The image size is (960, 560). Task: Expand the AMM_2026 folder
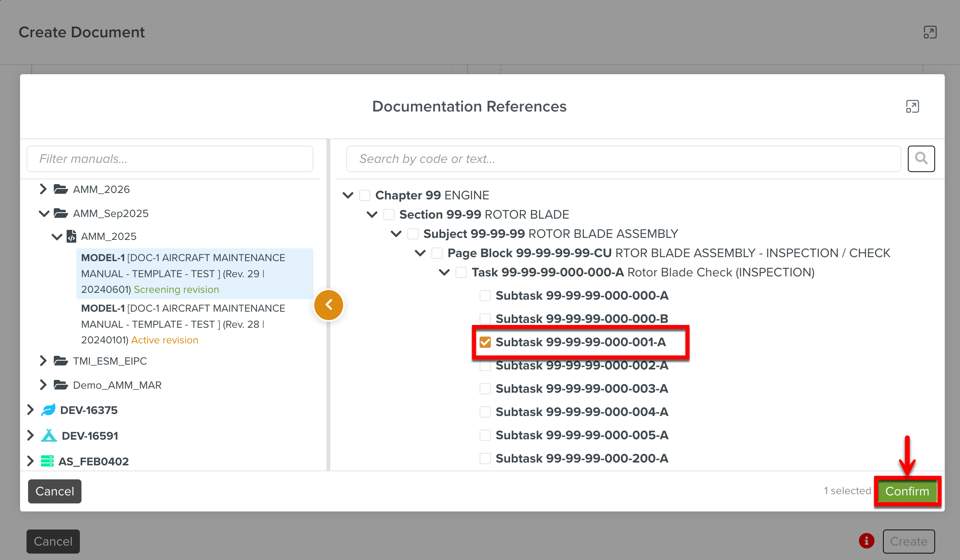click(x=43, y=189)
